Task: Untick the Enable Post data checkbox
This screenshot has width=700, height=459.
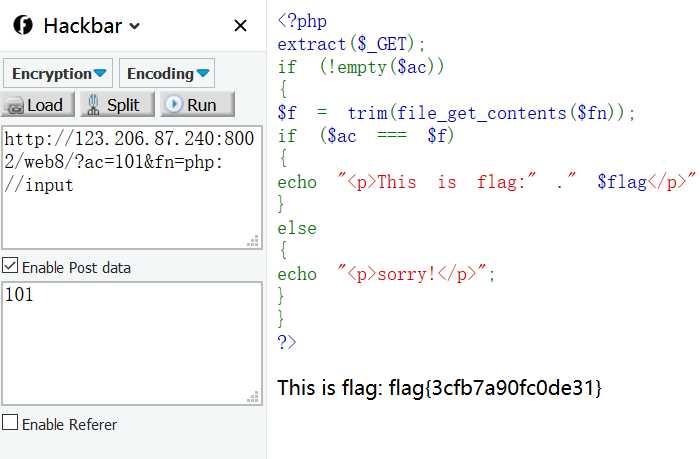Action: 10,266
